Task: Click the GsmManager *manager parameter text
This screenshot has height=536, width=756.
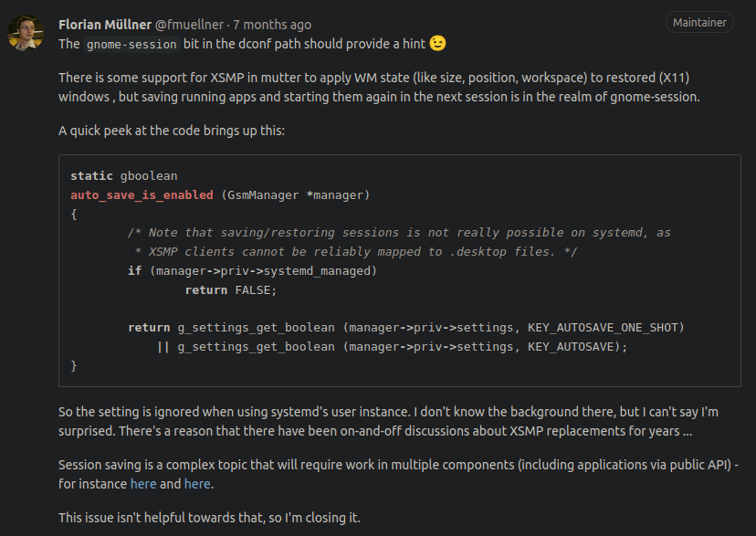Action: (x=296, y=194)
